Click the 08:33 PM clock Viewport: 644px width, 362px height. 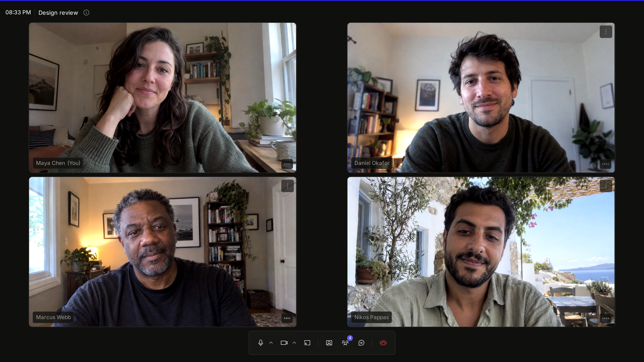tap(18, 12)
